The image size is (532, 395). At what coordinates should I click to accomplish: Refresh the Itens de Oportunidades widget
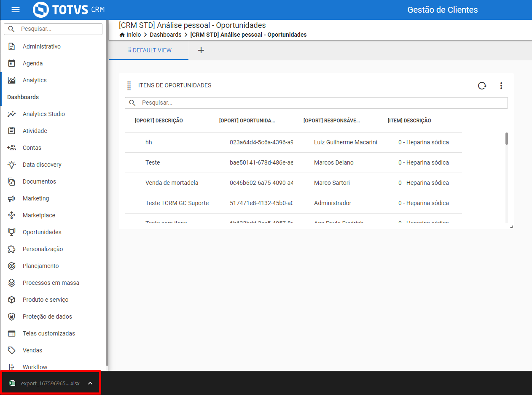click(x=482, y=86)
